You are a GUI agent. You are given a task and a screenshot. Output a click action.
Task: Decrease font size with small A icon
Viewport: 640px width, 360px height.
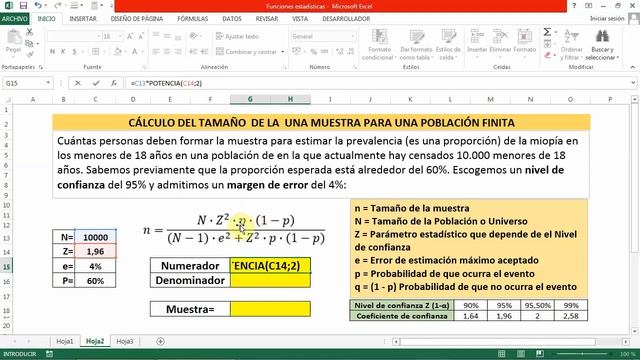141,36
